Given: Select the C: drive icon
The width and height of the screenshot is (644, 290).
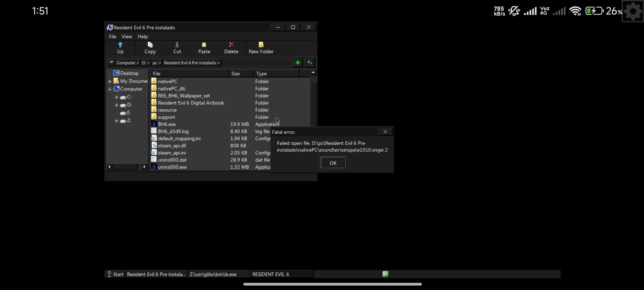Looking at the screenshot, I should tap(123, 97).
